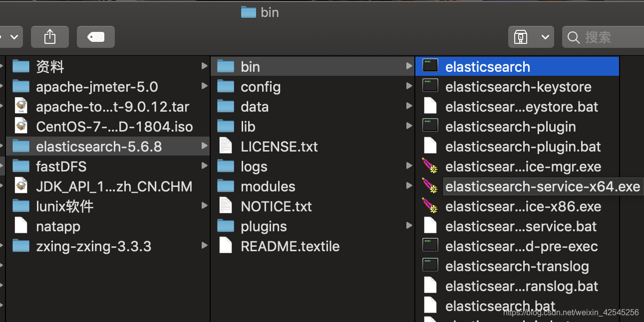Expand the lunix软件 folder arrow
The width and height of the screenshot is (644, 322).
(204, 205)
